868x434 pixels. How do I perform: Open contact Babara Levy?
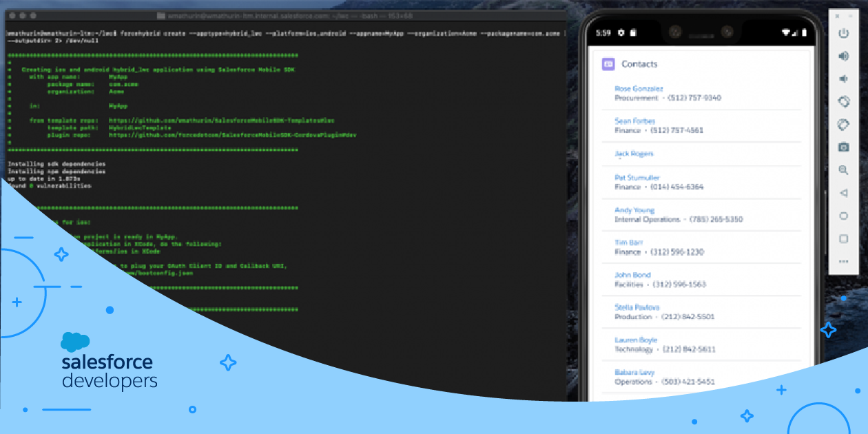click(x=634, y=373)
